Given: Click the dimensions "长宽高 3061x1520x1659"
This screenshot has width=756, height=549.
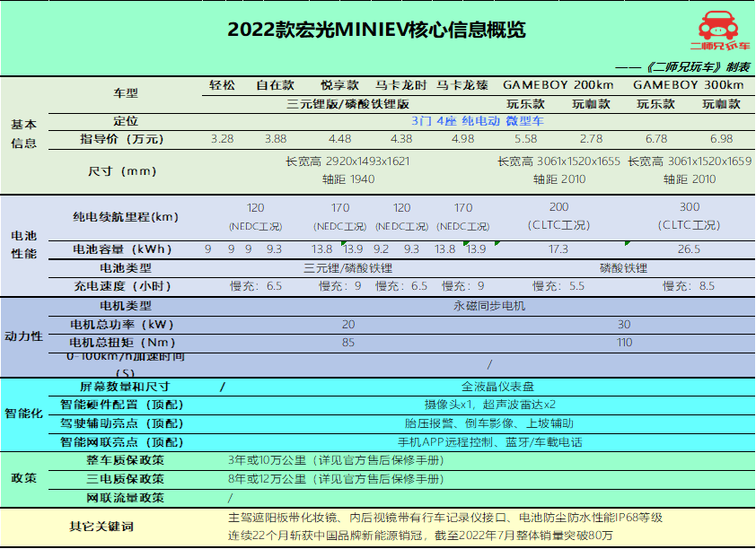Looking at the screenshot, I should (690, 161).
